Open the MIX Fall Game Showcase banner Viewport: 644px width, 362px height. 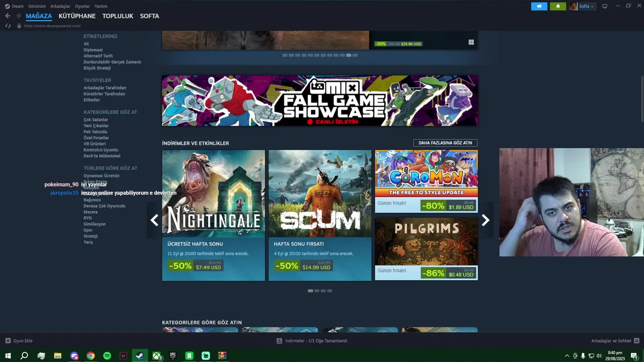point(320,101)
